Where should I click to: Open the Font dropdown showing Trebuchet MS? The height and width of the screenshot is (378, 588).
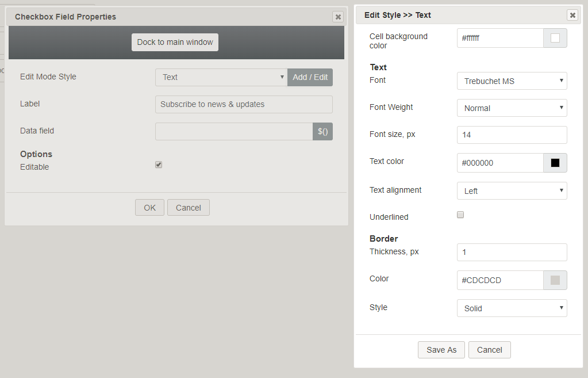(512, 81)
